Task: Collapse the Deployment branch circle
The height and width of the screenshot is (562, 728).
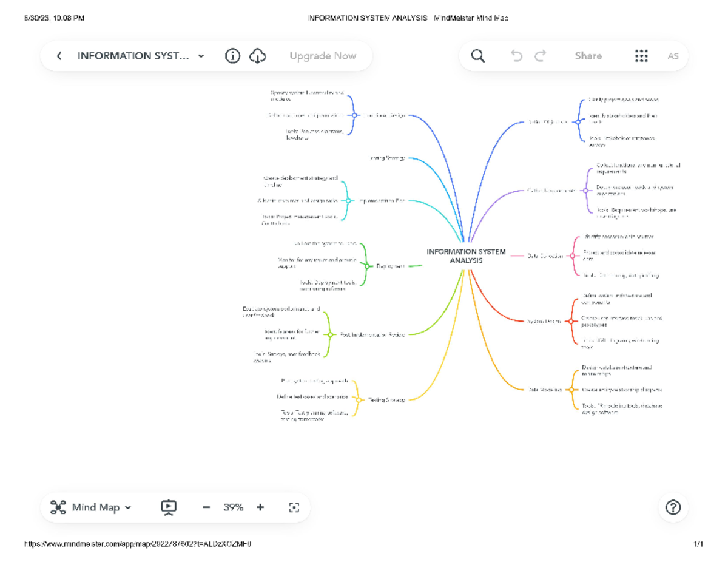Action: 368,266
